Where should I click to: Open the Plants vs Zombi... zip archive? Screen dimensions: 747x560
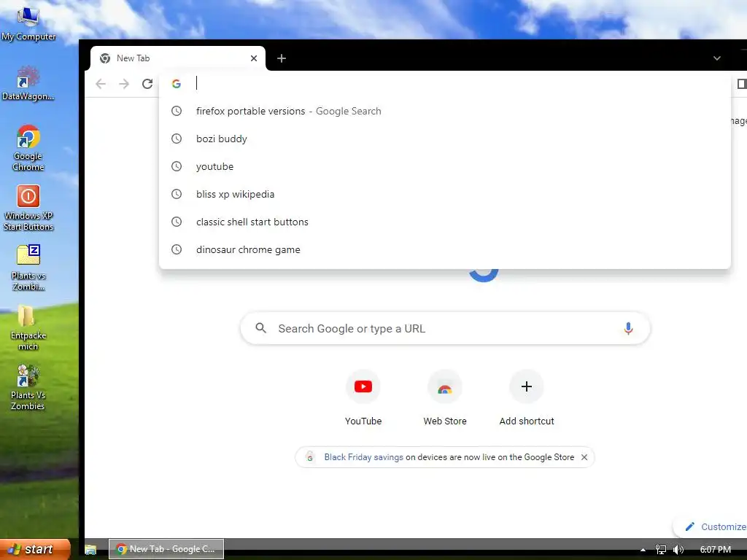(x=28, y=267)
